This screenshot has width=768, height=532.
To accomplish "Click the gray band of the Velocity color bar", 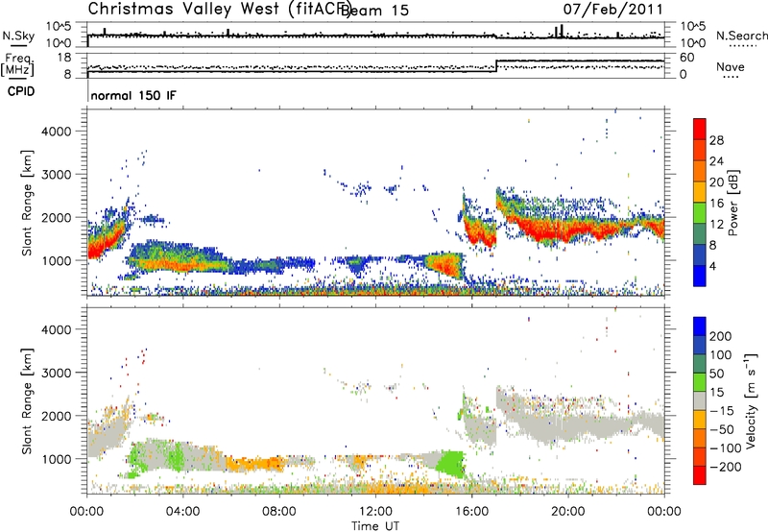I will 700,401.
